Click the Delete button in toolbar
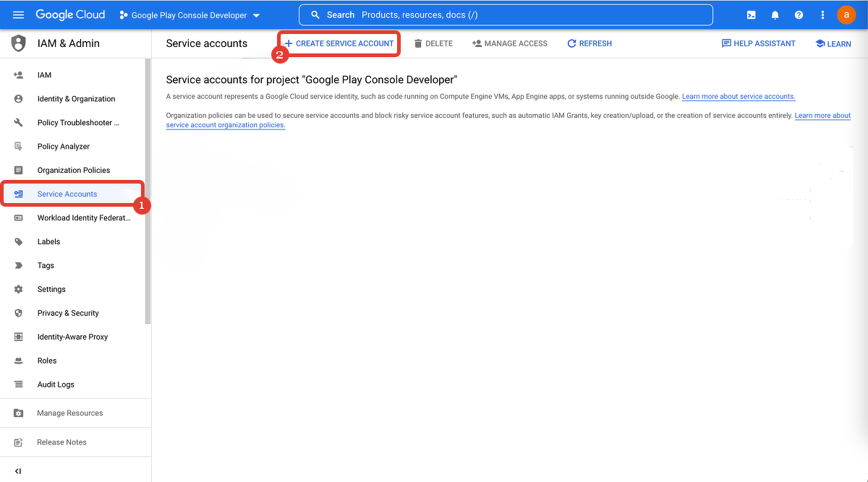 tap(433, 43)
